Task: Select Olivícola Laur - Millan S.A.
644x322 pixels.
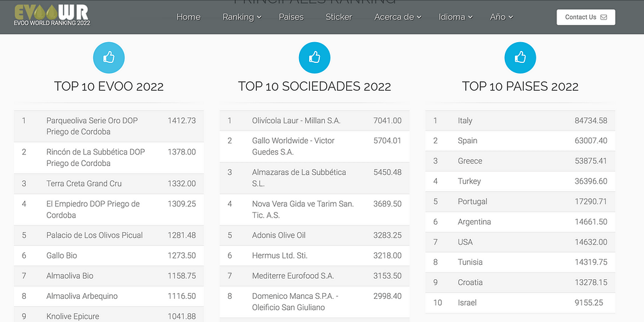Action: click(x=296, y=121)
